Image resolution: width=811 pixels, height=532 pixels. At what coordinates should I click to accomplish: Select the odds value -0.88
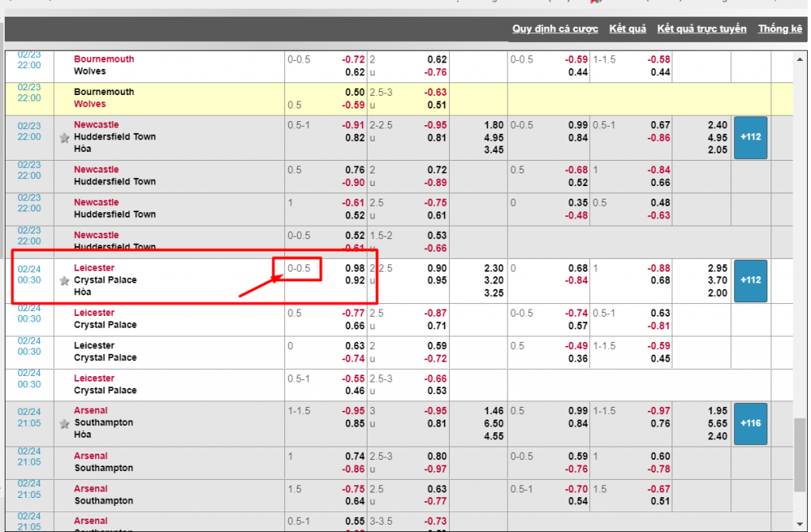658,268
